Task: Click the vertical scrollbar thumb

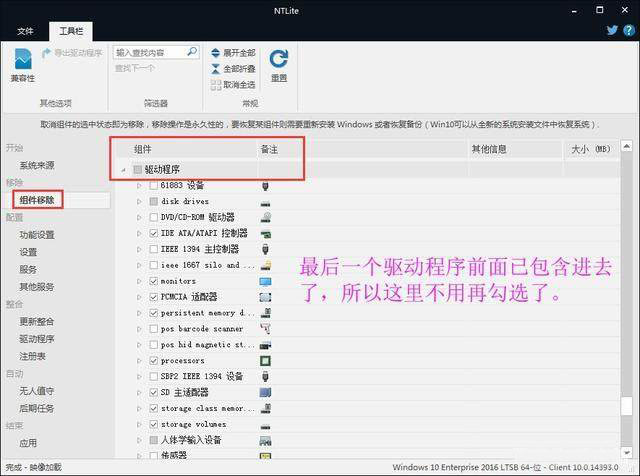Action: point(627,406)
